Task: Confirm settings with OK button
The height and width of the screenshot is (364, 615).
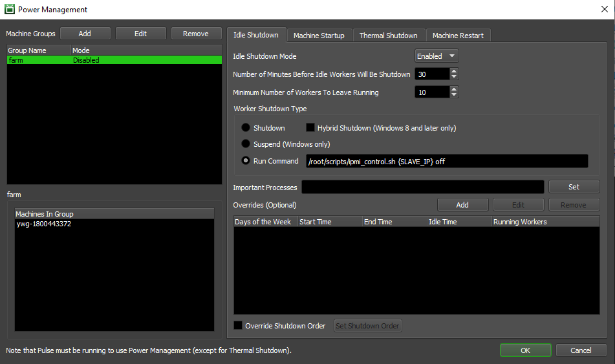Action: coord(525,350)
